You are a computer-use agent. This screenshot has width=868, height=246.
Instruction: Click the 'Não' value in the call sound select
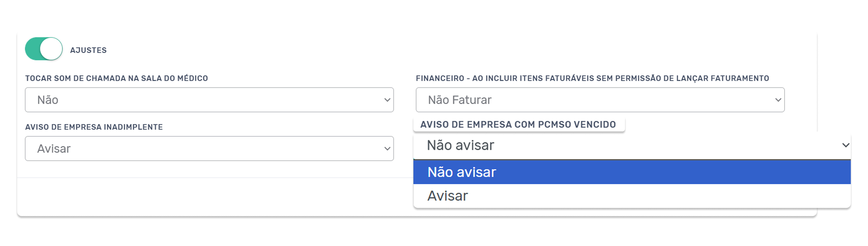point(48,100)
